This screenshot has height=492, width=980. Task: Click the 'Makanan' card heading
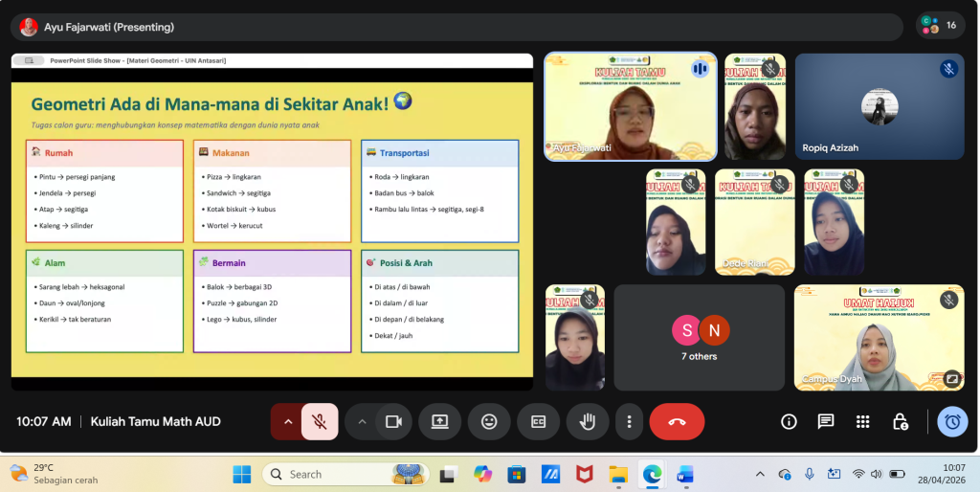coord(231,152)
